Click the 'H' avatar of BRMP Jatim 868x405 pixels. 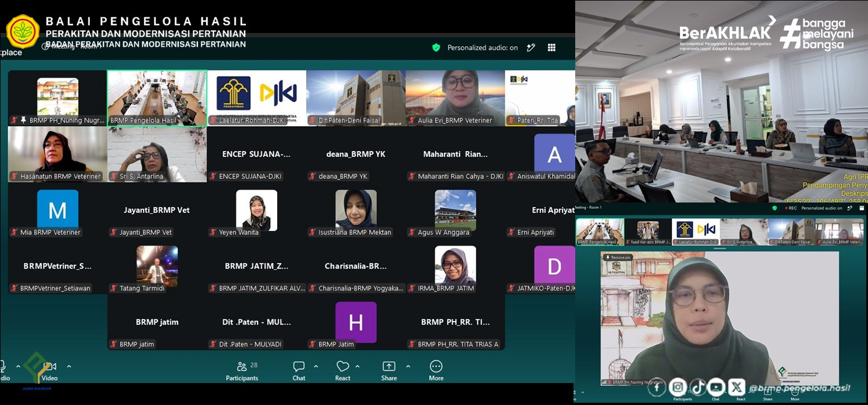tap(356, 322)
